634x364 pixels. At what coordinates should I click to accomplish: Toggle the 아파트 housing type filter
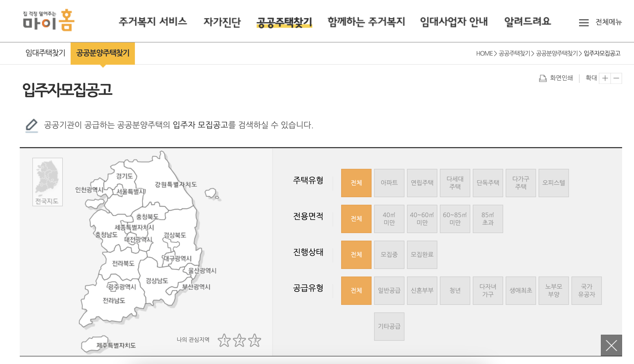tap(389, 183)
